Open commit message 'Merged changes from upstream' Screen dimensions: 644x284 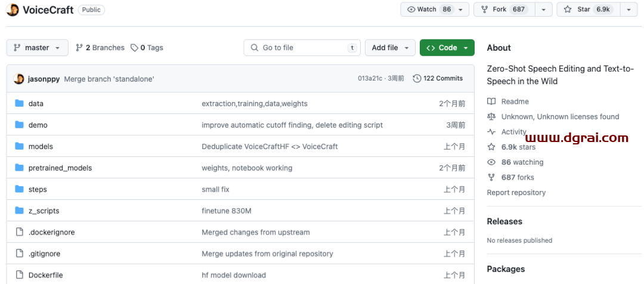(255, 232)
